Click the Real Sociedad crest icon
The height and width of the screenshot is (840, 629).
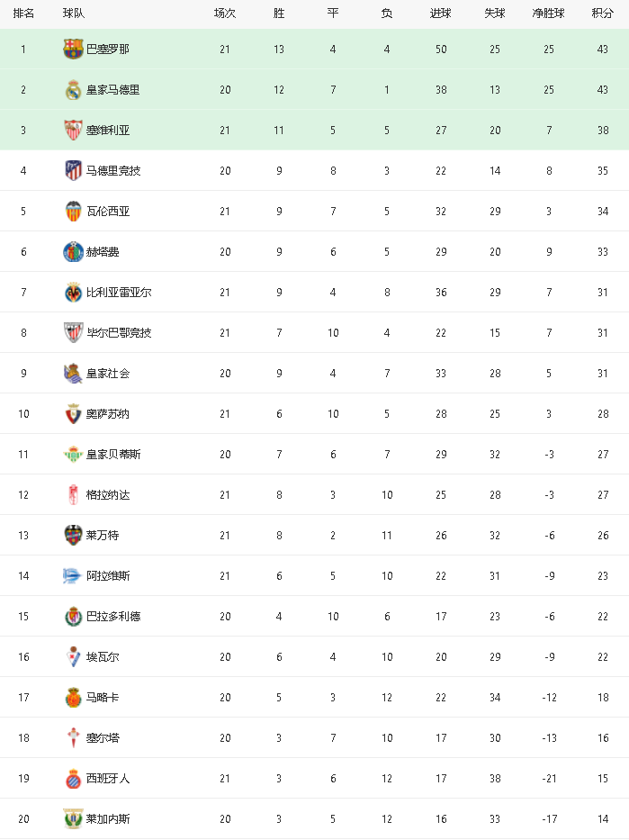(73, 374)
